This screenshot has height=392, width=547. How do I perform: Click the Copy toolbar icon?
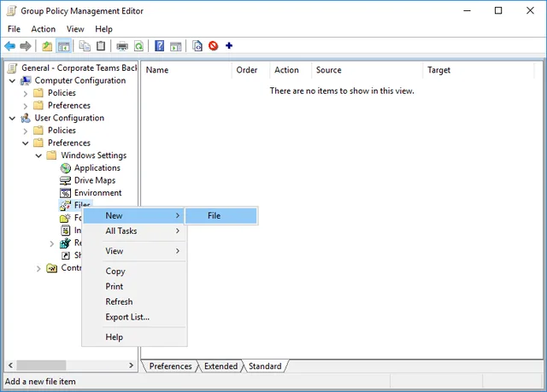[x=85, y=46]
